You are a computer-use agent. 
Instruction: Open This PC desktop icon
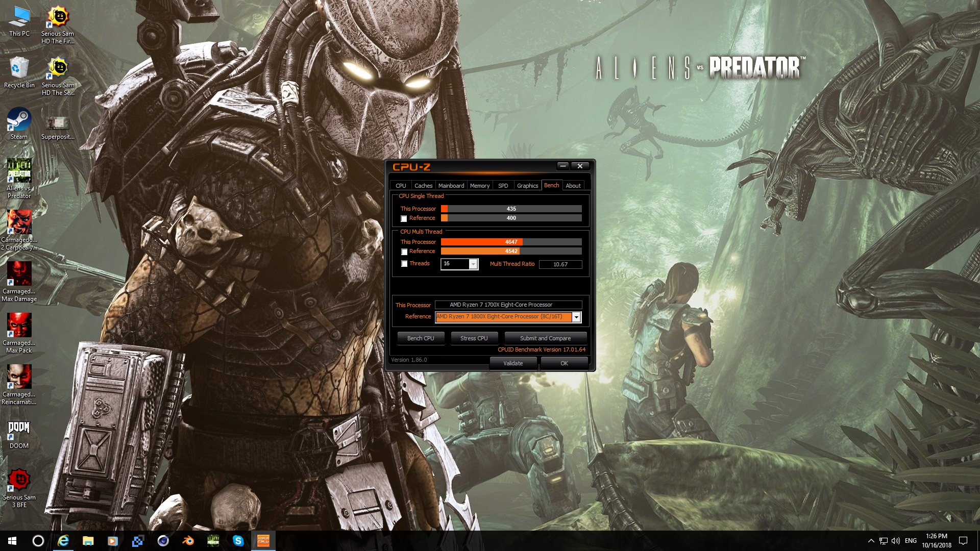pyautogui.click(x=19, y=21)
